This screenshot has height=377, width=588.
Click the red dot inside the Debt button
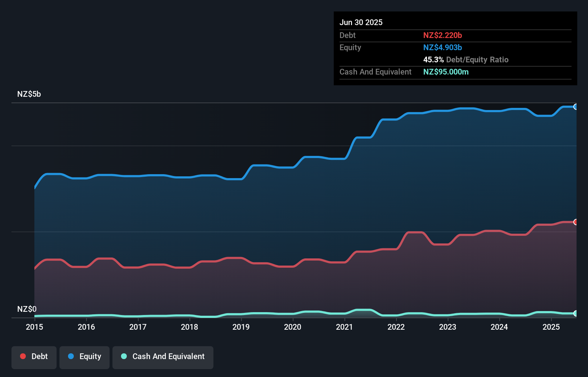point(23,356)
